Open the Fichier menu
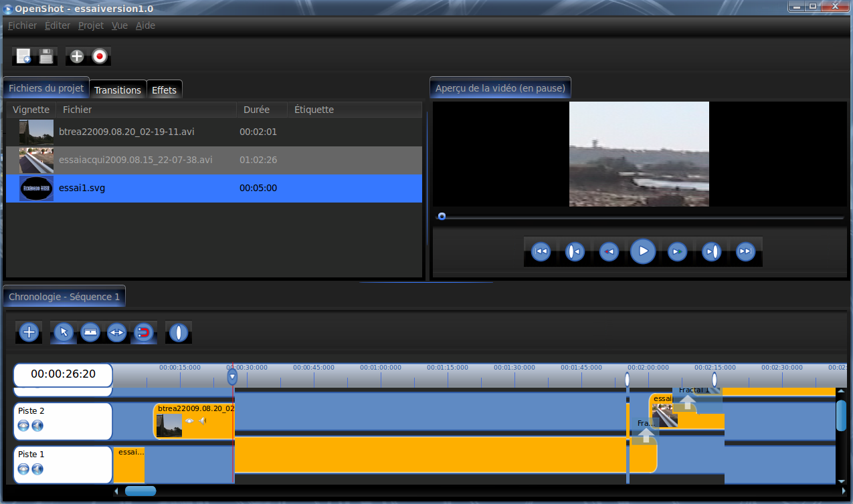The width and height of the screenshot is (853, 504). (22, 25)
